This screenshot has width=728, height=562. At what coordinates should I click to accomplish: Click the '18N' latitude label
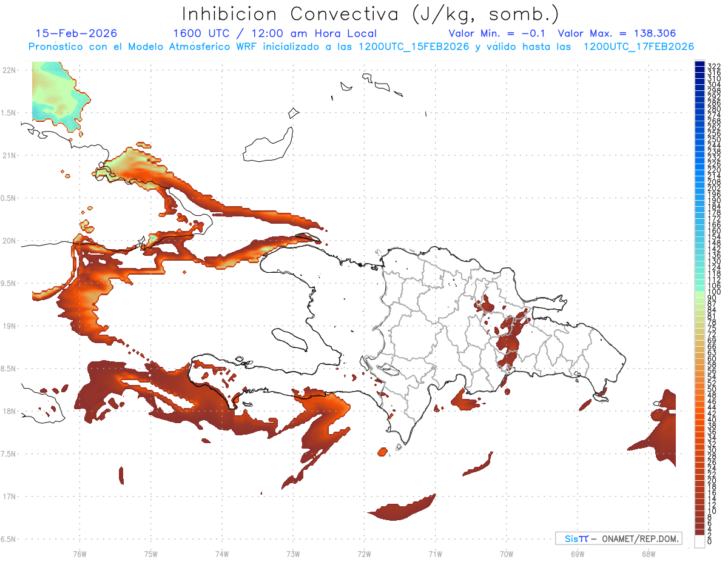coord(9,411)
